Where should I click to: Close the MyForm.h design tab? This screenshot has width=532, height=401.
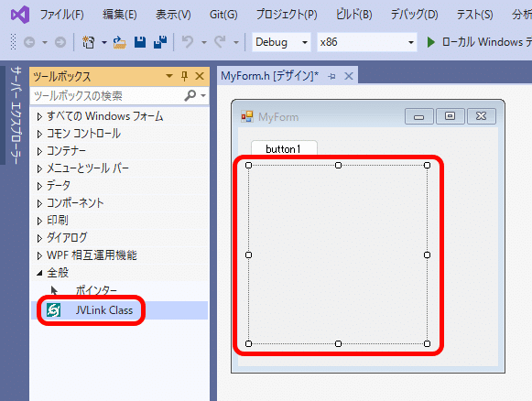[349, 76]
